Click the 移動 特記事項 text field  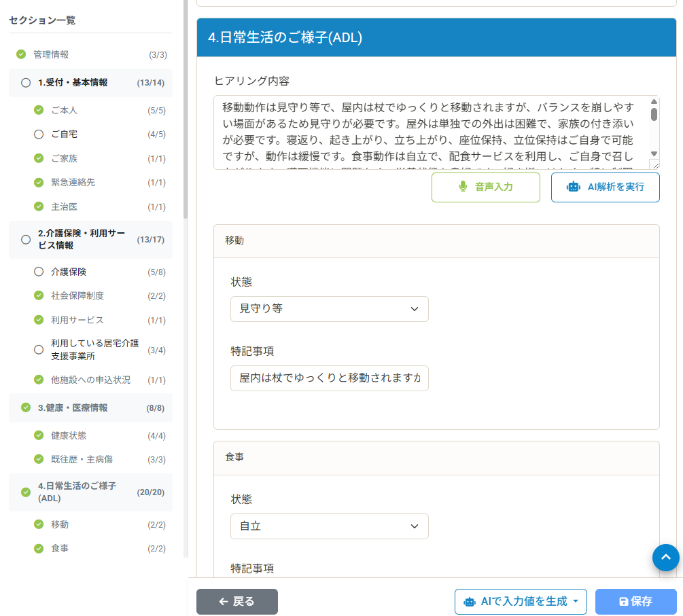[x=329, y=378]
